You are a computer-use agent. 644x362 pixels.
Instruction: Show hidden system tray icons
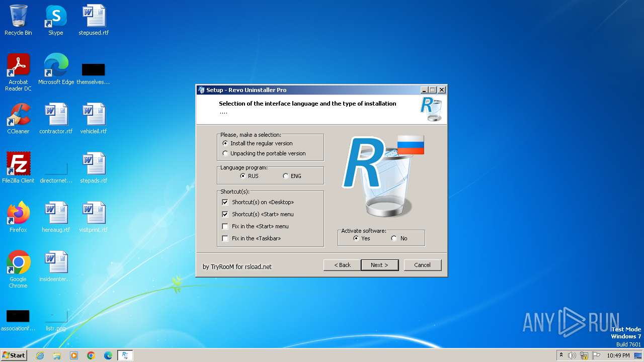click(561, 355)
